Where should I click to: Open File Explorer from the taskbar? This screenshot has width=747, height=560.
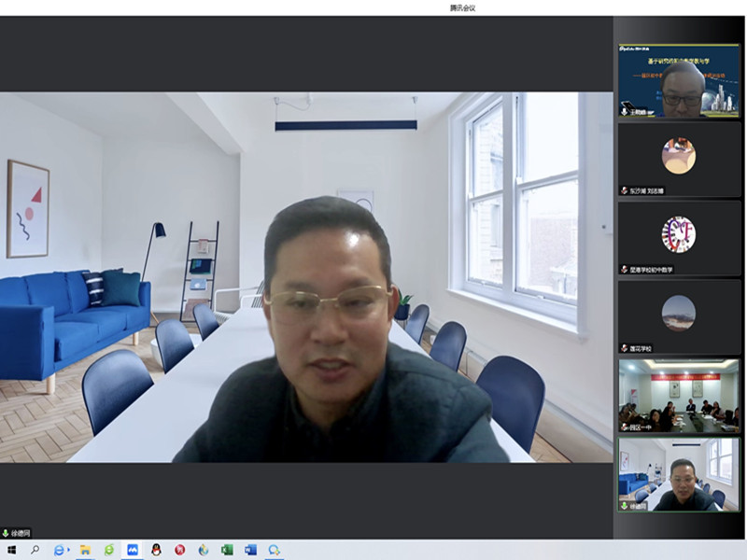[85, 550]
